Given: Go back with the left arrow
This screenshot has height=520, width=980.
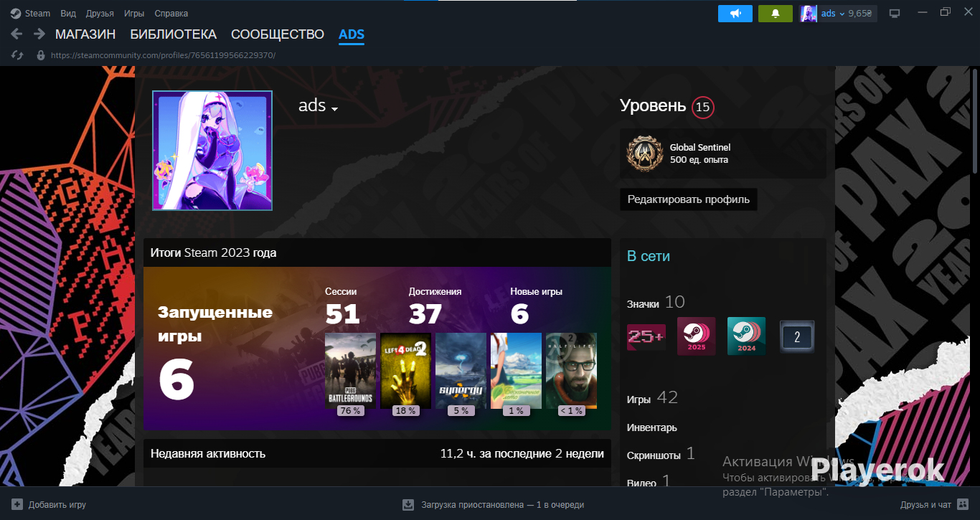Looking at the screenshot, I should pyautogui.click(x=17, y=34).
